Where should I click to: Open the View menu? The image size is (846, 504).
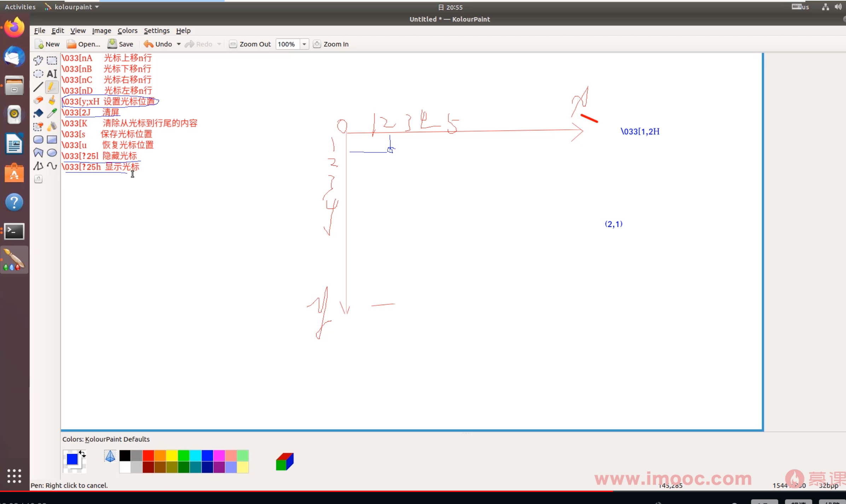click(78, 31)
